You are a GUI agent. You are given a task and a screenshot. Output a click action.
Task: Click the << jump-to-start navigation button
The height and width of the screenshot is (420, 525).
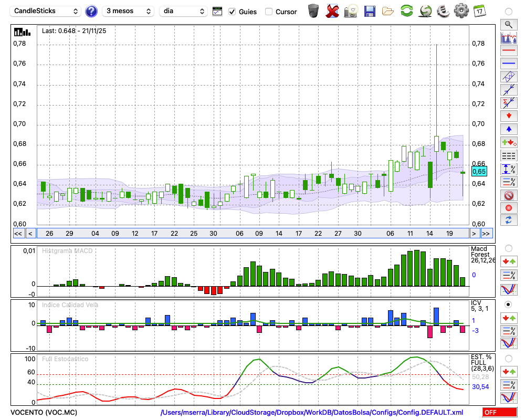[x=18, y=233]
